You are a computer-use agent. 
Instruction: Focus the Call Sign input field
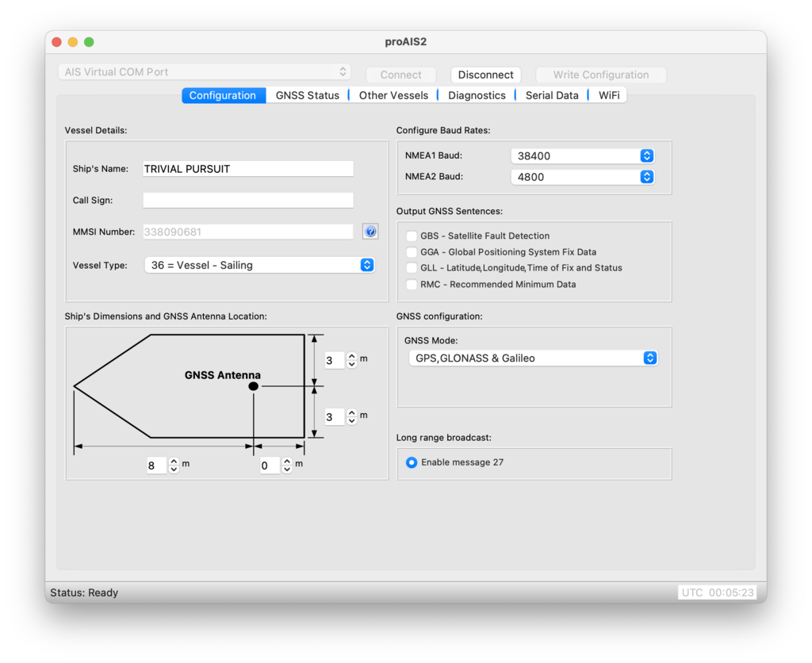(248, 201)
